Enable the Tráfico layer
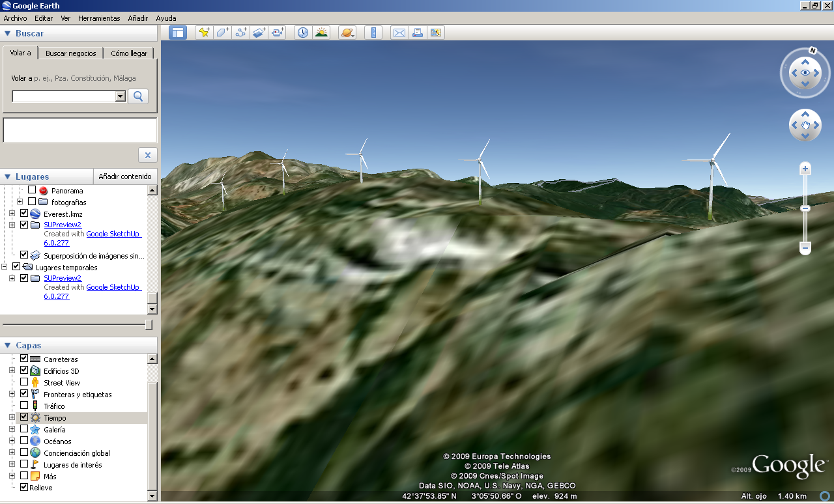This screenshot has width=834, height=504. click(24, 406)
